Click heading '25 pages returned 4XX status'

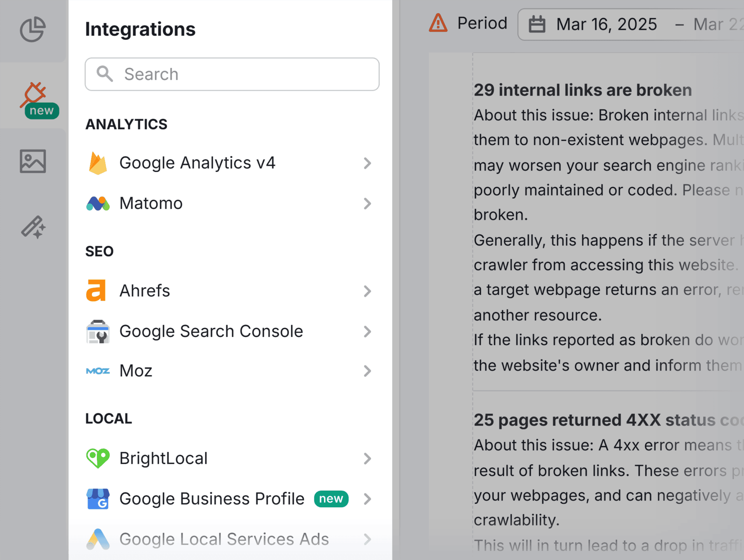608,420
